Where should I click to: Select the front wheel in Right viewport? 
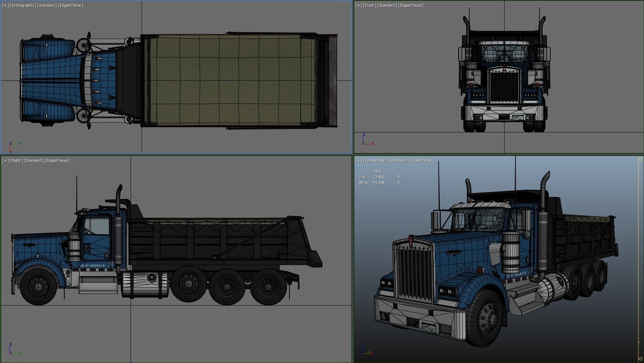coord(38,286)
